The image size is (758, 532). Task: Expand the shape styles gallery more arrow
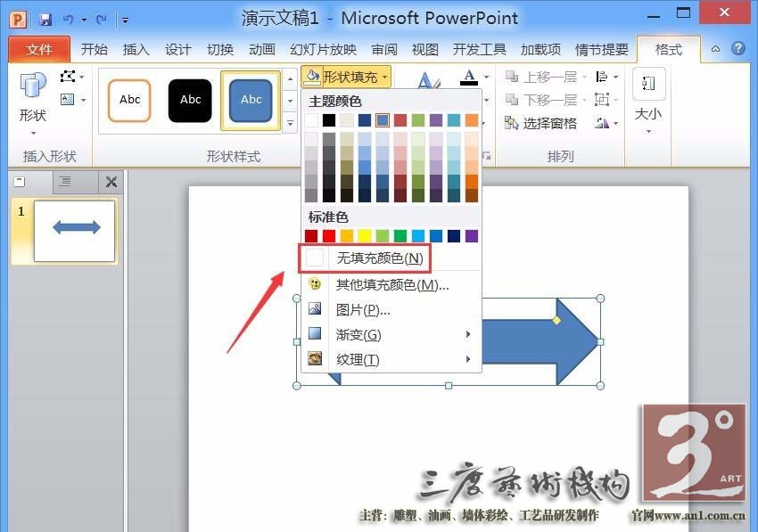click(290, 123)
